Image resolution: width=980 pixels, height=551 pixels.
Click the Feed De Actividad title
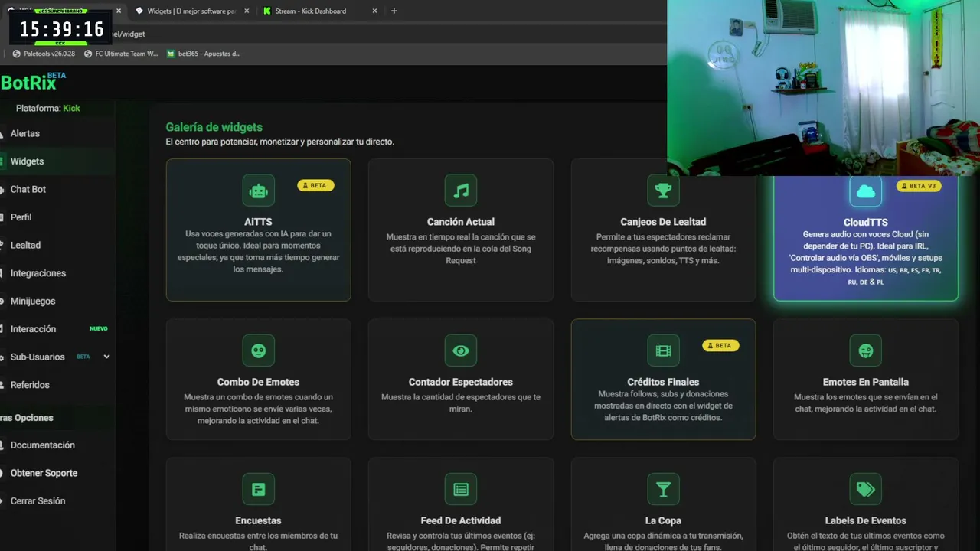click(461, 520)
